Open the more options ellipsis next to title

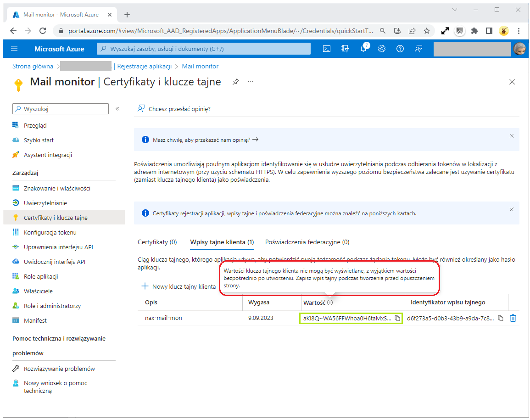(251, 82)
